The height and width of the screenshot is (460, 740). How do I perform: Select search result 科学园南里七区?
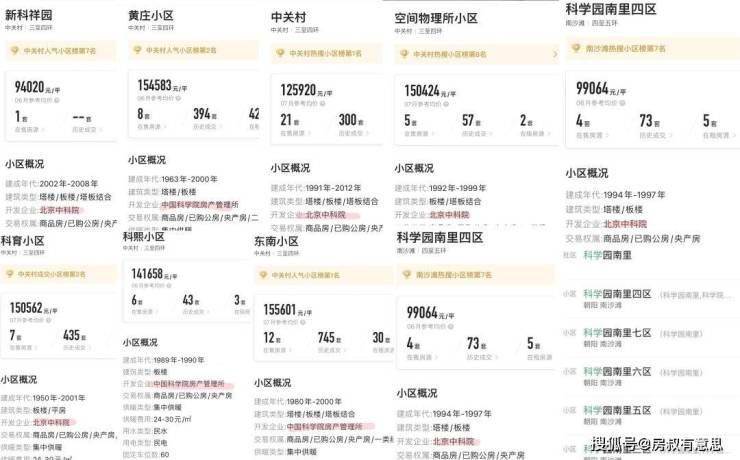617,333
